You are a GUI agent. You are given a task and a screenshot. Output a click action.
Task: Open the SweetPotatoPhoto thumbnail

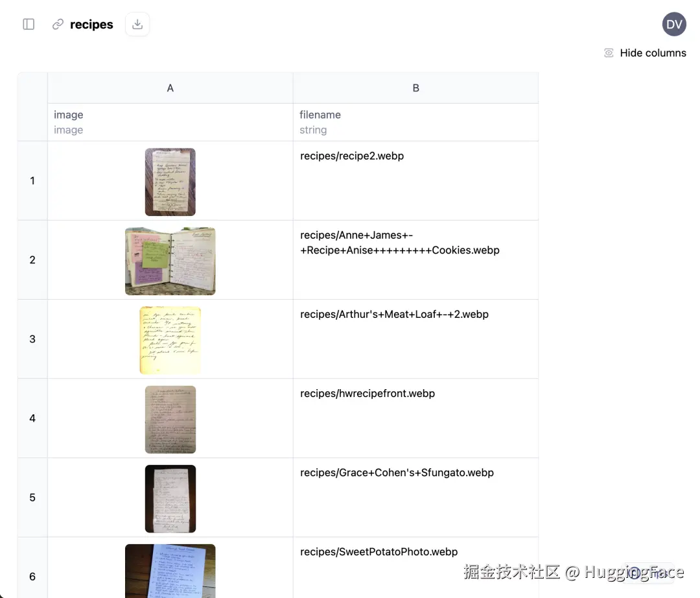tap(170, 571)
